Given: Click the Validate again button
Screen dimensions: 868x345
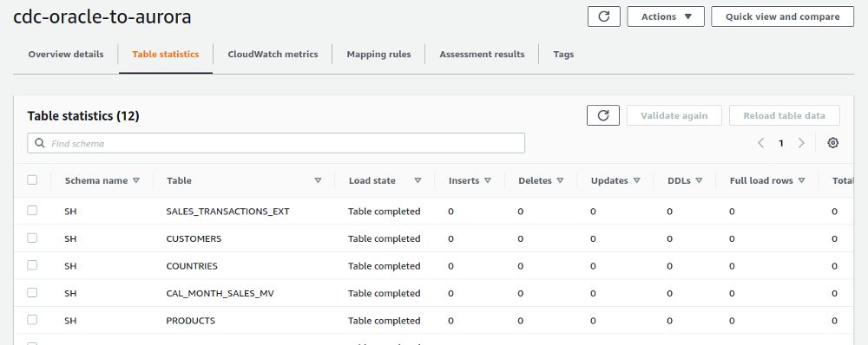Looking at the screenshot, I should (x=674, y=115).
